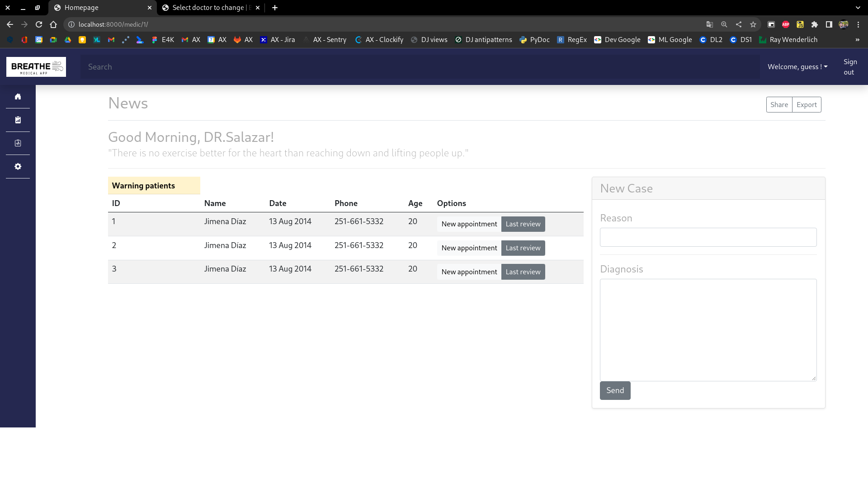
Task: Click the browser profile avatar
Action: (x=844, y=24)
